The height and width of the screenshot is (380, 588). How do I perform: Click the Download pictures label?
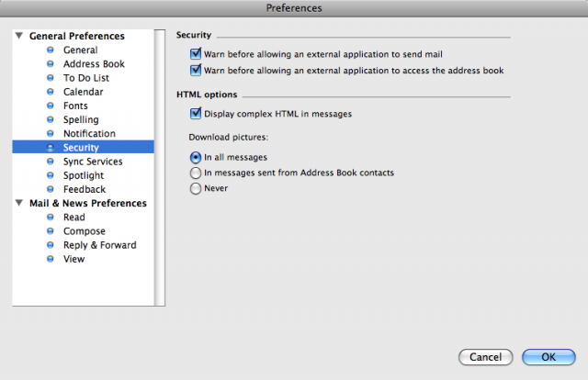(229, 137)
